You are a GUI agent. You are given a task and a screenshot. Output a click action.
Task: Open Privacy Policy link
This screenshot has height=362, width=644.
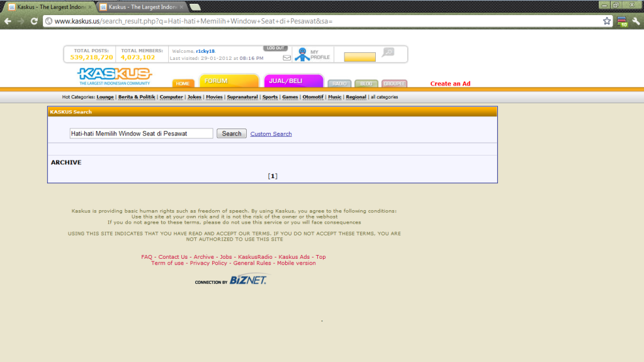pos(208,263)
